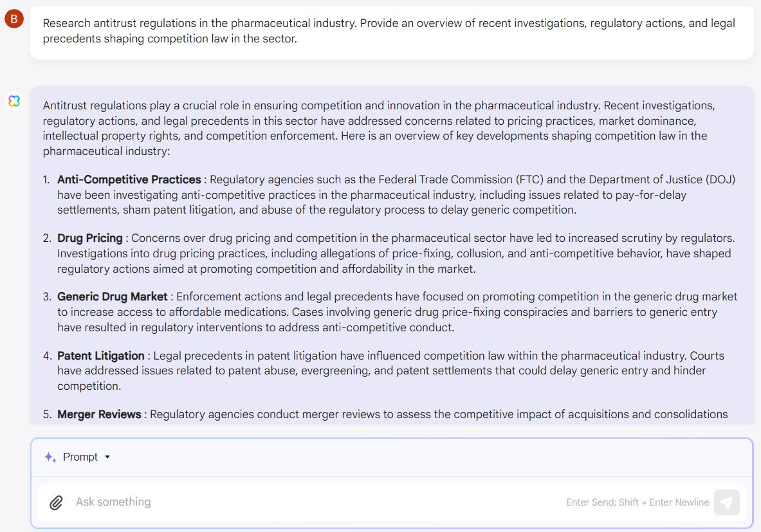Screen dimensions: 761x532
Task: Select the Prompt label in input header
Action: 80,457
